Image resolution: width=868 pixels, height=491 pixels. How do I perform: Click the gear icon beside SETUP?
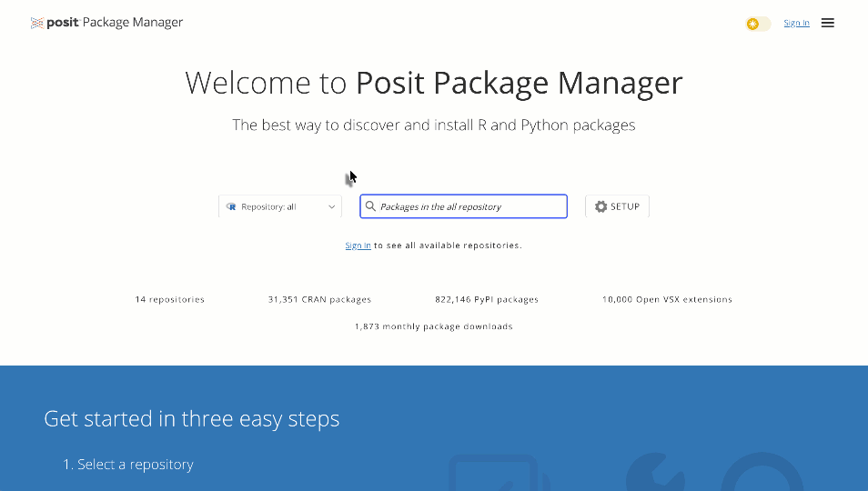[601, 206]
